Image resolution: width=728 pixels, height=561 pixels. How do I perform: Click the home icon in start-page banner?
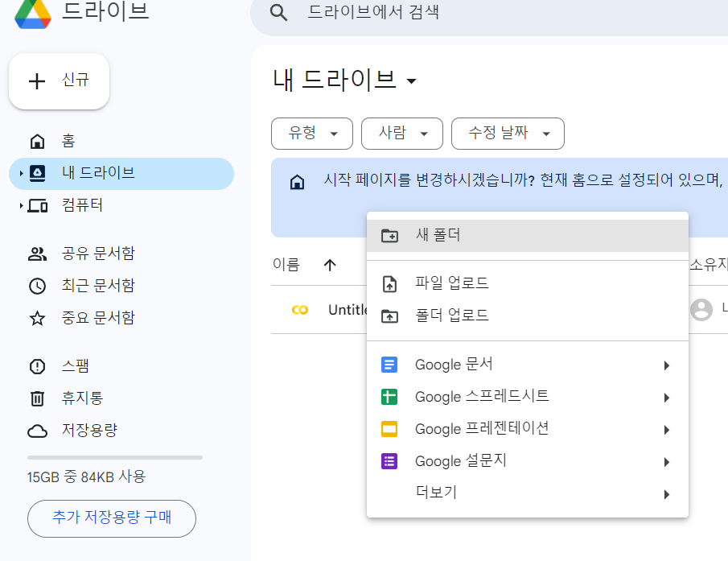coord(297,182)
